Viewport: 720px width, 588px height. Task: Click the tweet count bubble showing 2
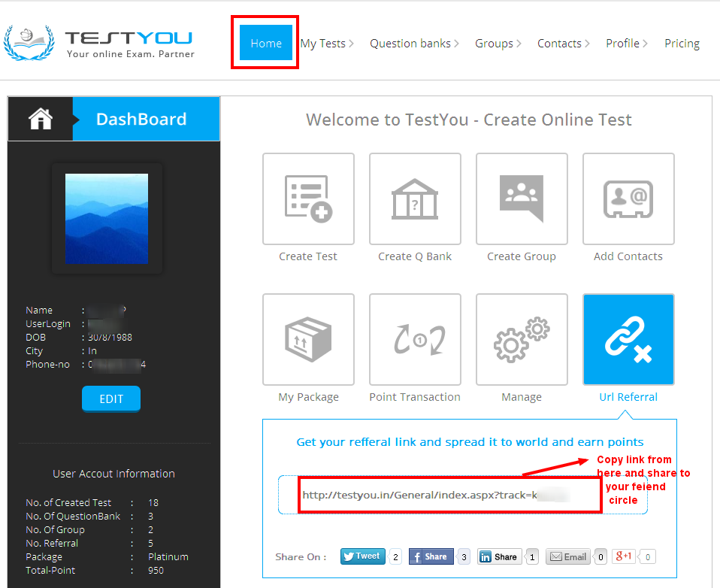[x=395, y=556]
